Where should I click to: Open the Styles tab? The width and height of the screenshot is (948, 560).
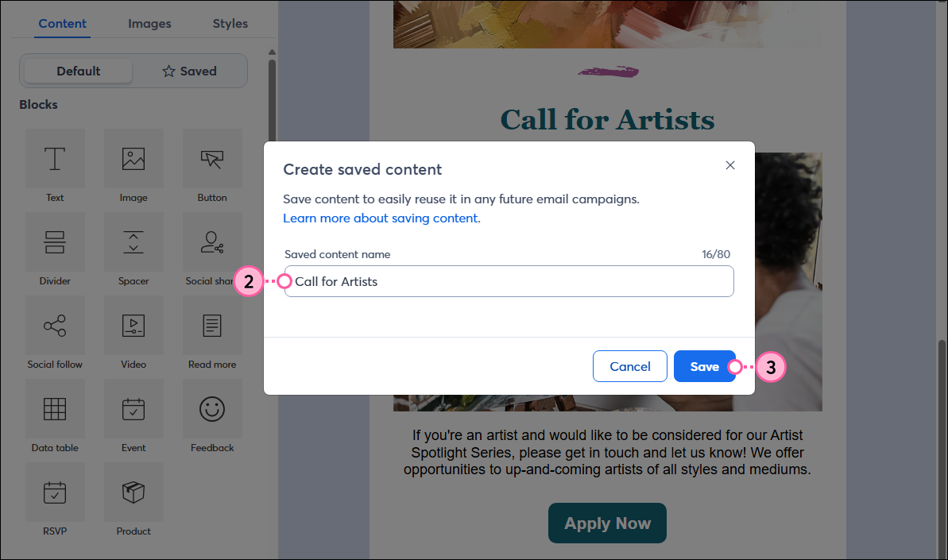230,23
